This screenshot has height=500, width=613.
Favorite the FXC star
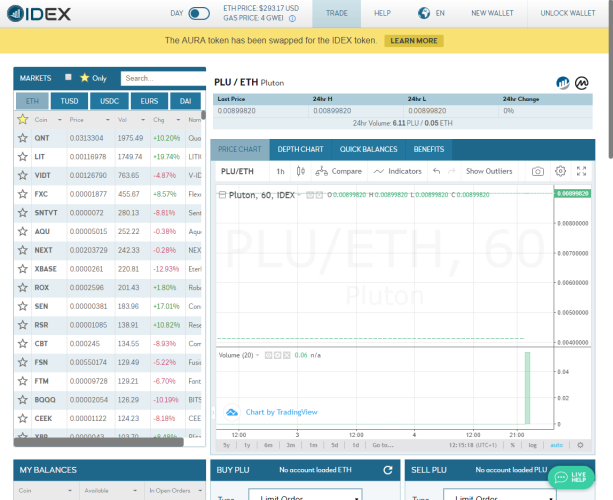(x=23, y=194)
